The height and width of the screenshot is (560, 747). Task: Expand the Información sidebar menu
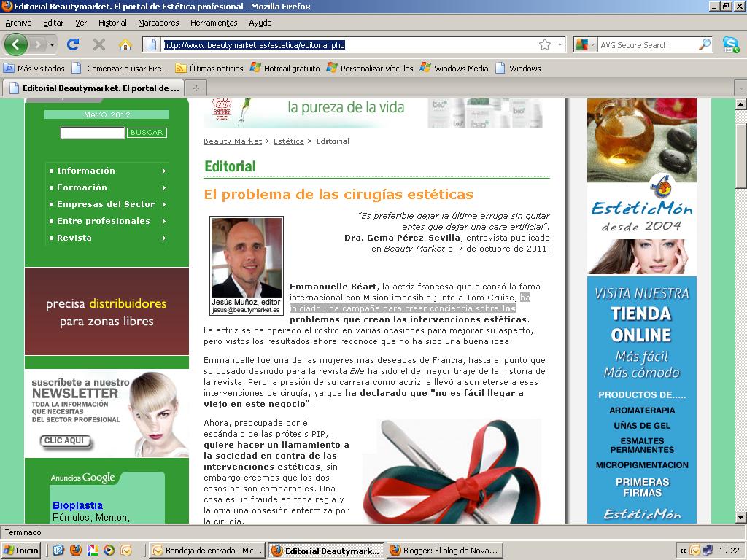click(x=107, y=171)
